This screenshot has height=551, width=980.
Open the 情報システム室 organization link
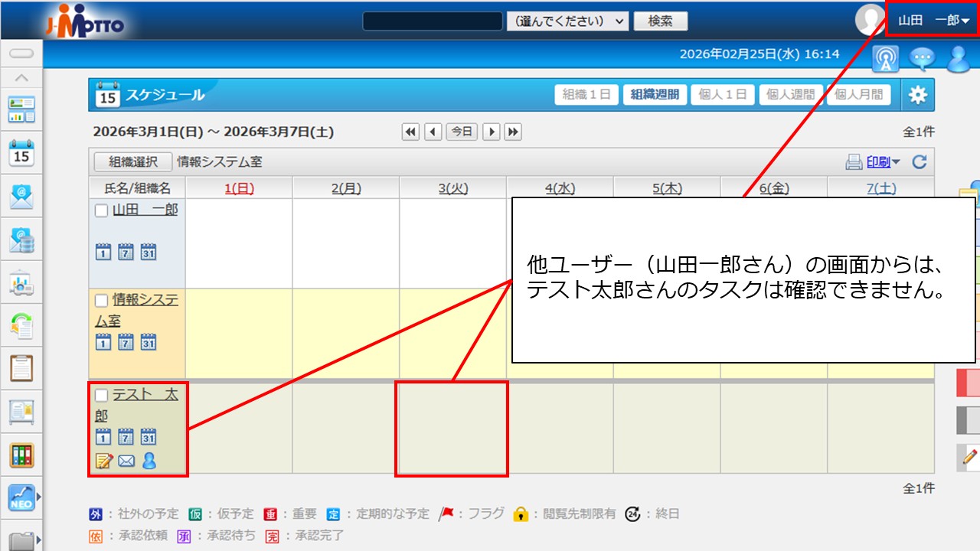pos(137,310)
